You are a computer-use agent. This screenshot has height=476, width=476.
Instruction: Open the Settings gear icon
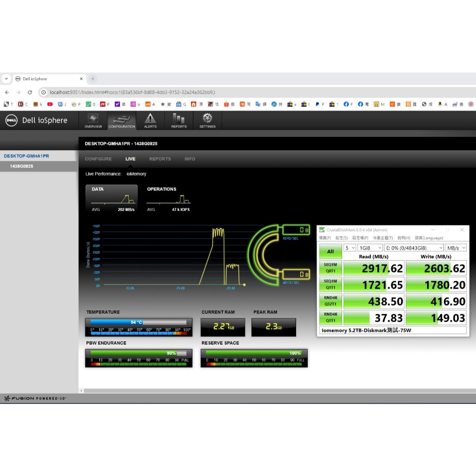(207, 120)
